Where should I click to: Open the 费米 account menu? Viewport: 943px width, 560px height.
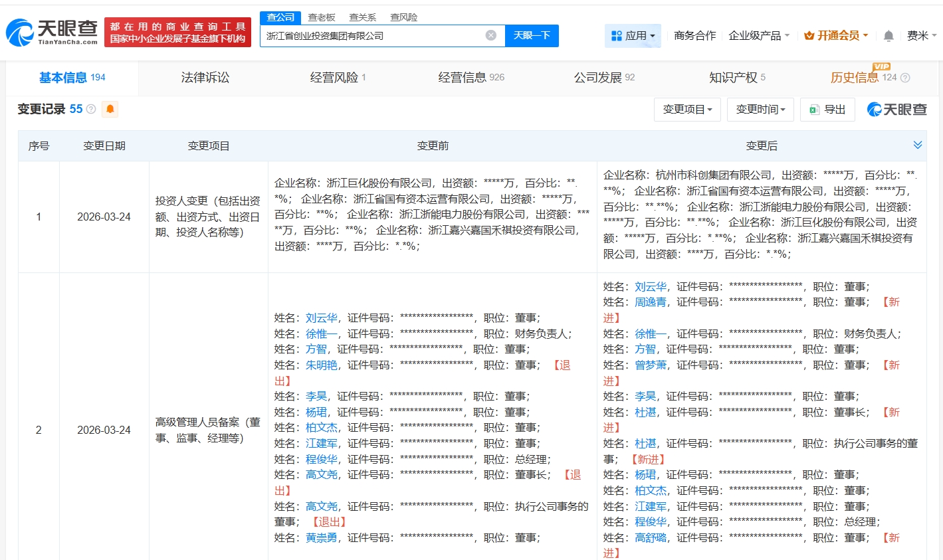(x=920, y=36)
